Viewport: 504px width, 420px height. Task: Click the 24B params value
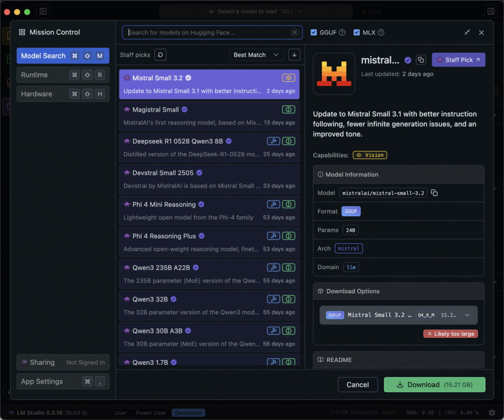(x=350, y=230)
